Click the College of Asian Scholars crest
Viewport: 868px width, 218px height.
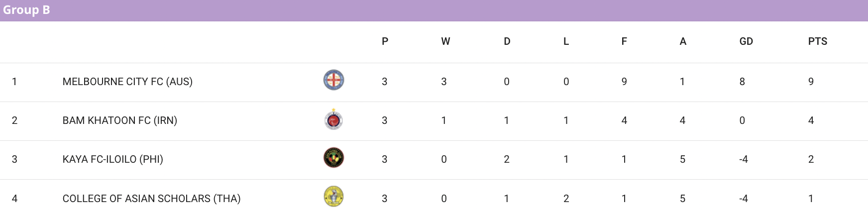[333, 197]
